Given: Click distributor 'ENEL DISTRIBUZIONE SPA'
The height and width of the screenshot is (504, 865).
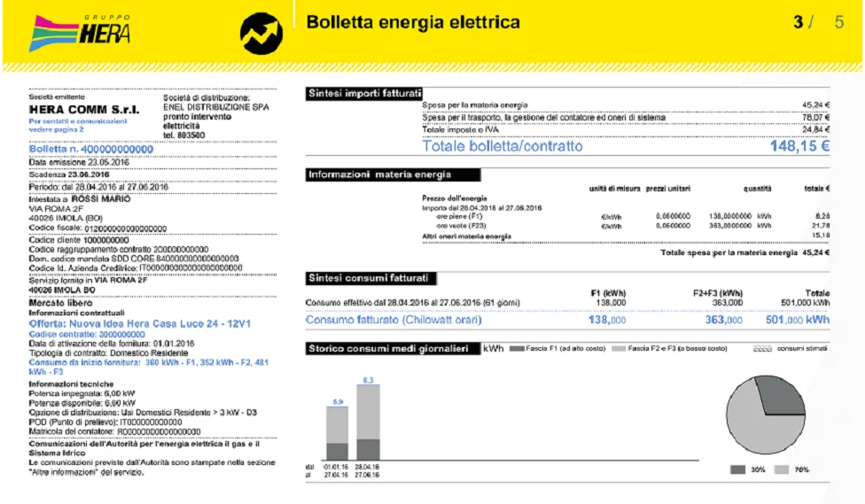Looking at the screenshot, I should pos(215,107).
